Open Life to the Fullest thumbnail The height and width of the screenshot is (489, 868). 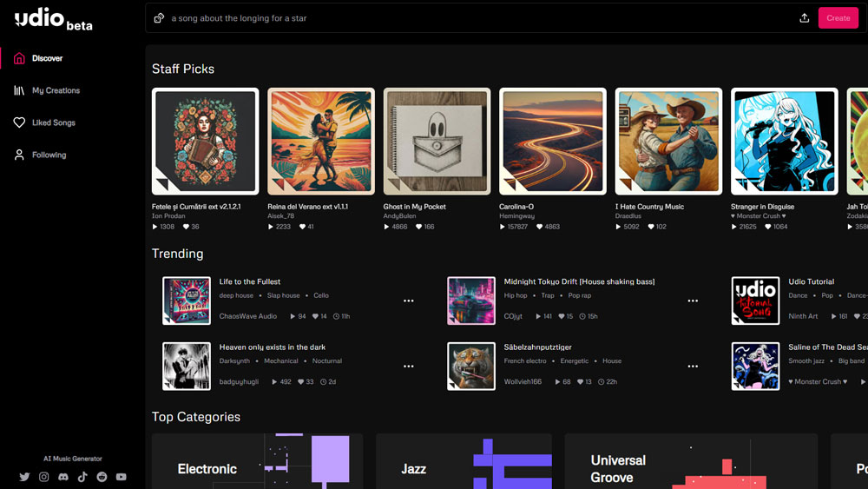(187, 301)
